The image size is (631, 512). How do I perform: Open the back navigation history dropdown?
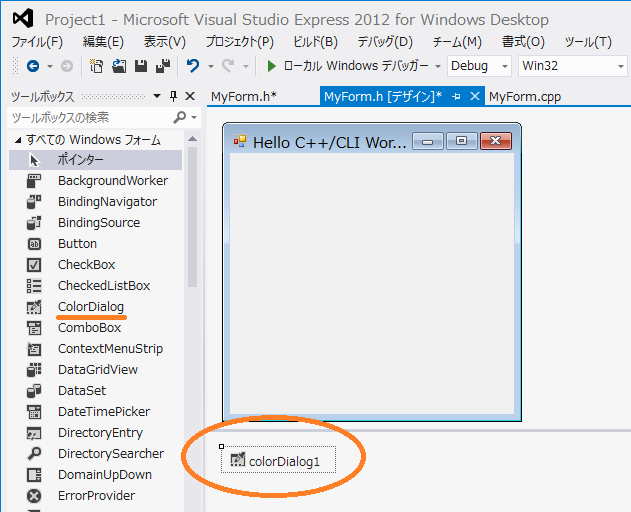[x=50, y=66]
